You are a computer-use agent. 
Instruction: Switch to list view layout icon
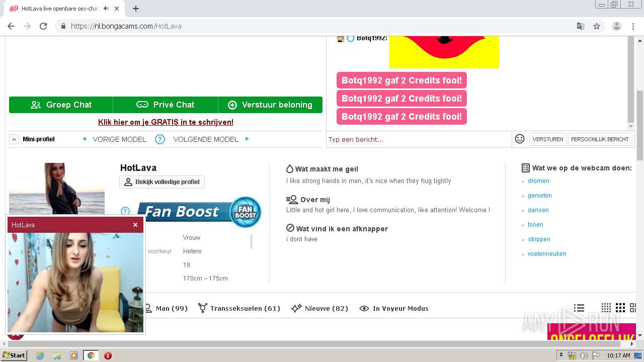point(579,308)
